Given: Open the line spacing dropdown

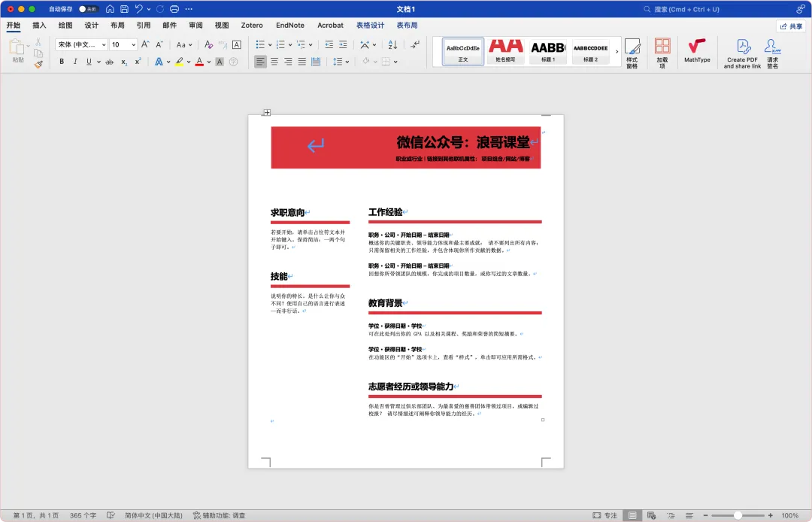Looking at the screenshot, I should 341,62.
